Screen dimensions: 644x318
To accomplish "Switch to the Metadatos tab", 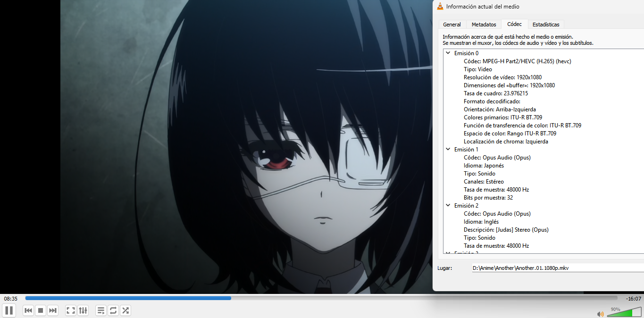I will pos(484,25).
